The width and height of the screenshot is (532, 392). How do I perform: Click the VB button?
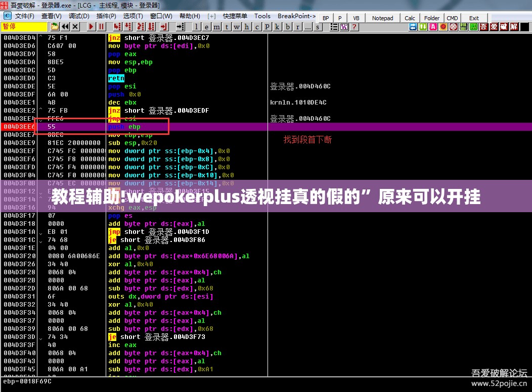(x=356, y=18)
